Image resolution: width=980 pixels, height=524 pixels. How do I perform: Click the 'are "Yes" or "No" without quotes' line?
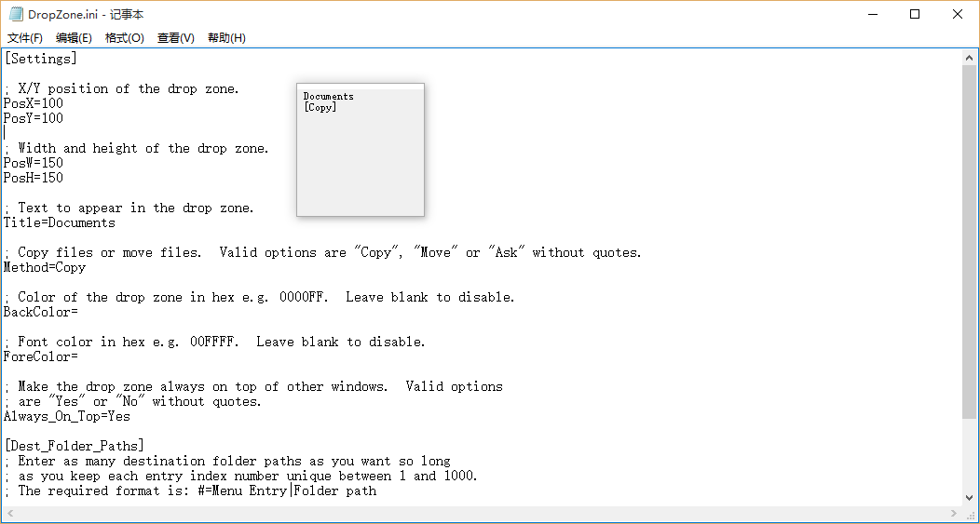click(x=132, y=401)
